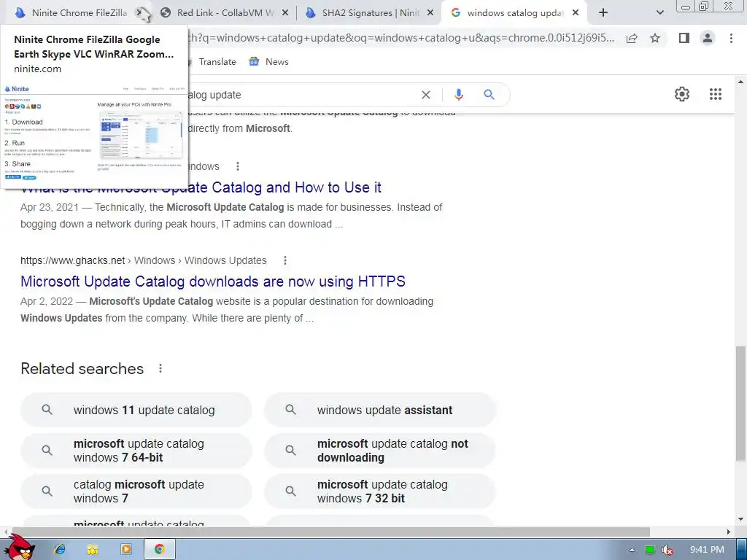
Task: Toggle the Chrome side panel icon
Action: click(x=684, y=38)
